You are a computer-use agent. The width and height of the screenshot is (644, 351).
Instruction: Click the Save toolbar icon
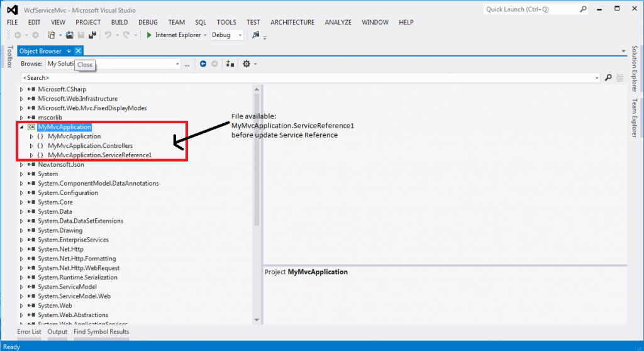[81, 35]
